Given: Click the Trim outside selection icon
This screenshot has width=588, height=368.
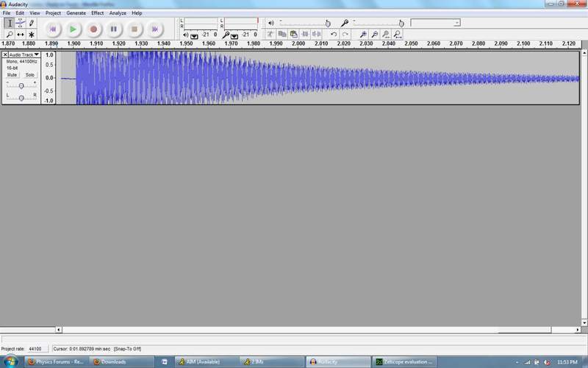Looking at the screenshot, I should pyautogui.click(x=305, y=35).
